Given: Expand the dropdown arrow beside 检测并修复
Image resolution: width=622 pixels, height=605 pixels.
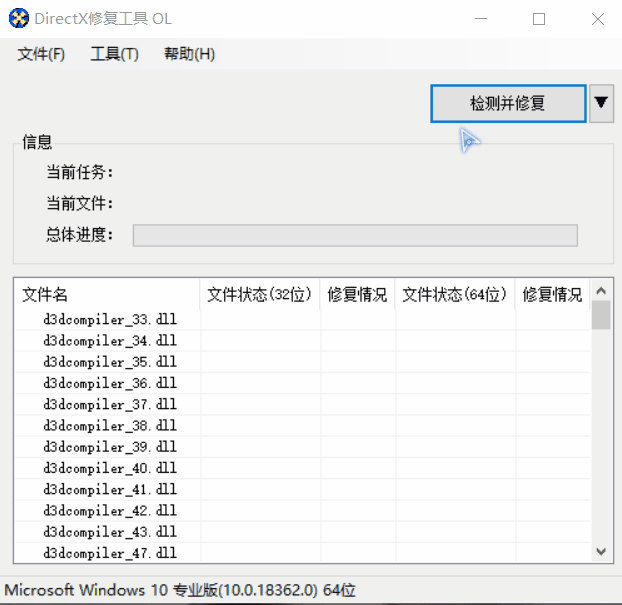Looking at the screenshot, I should (x=601, y=103).
